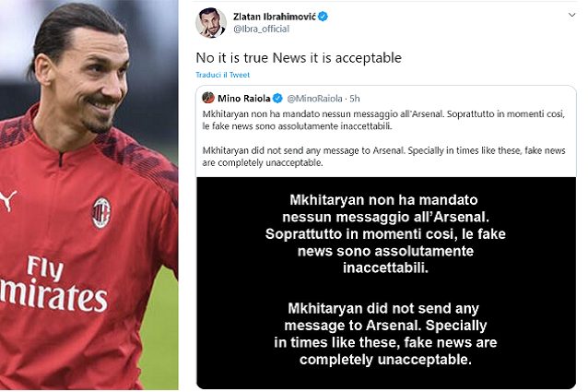The height and width of the screenshot is (392, 588).
Task: Click Mino Raiola's verified badge
Action: click(277, 99)
